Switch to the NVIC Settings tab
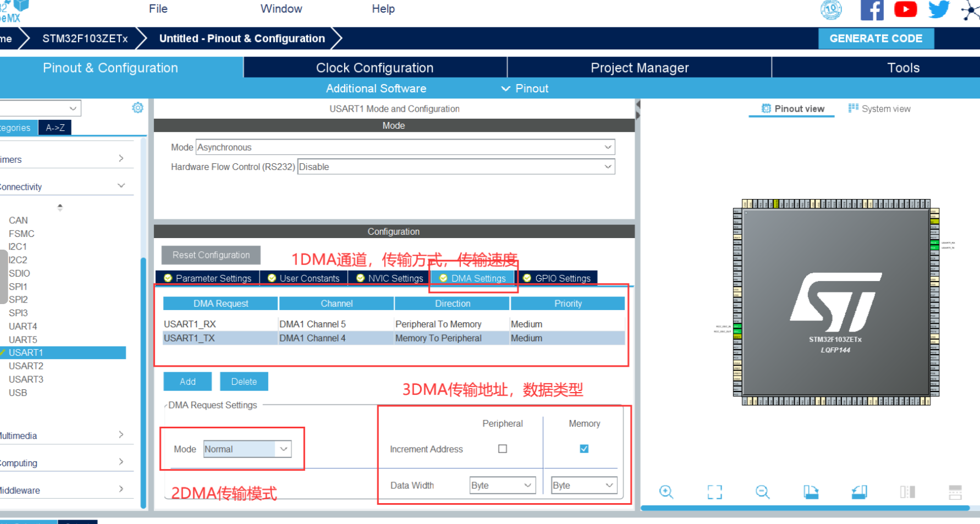 coord(390,278)
